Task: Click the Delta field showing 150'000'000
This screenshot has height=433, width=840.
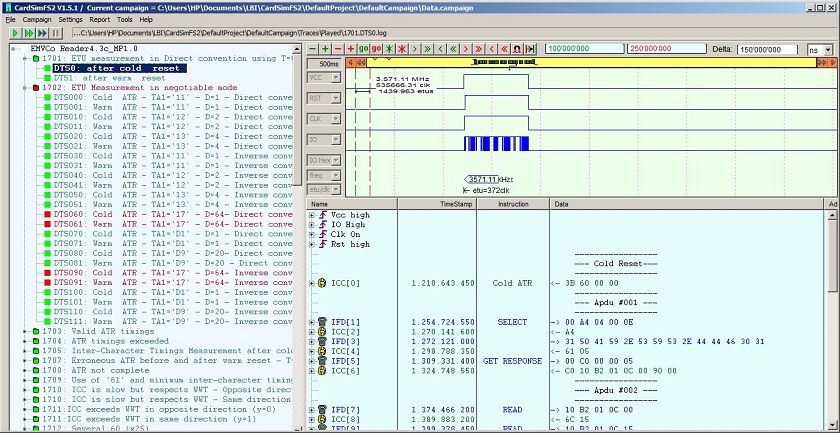Action: click(768, 49)
